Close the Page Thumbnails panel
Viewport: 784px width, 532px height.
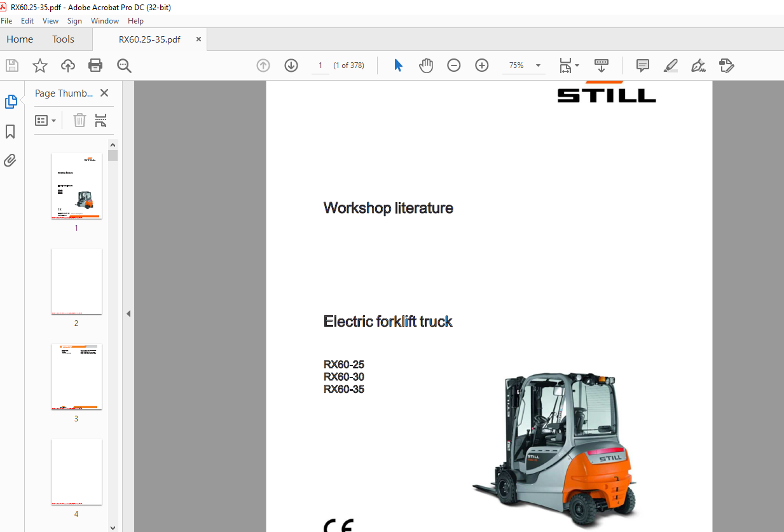click(104, 93)
